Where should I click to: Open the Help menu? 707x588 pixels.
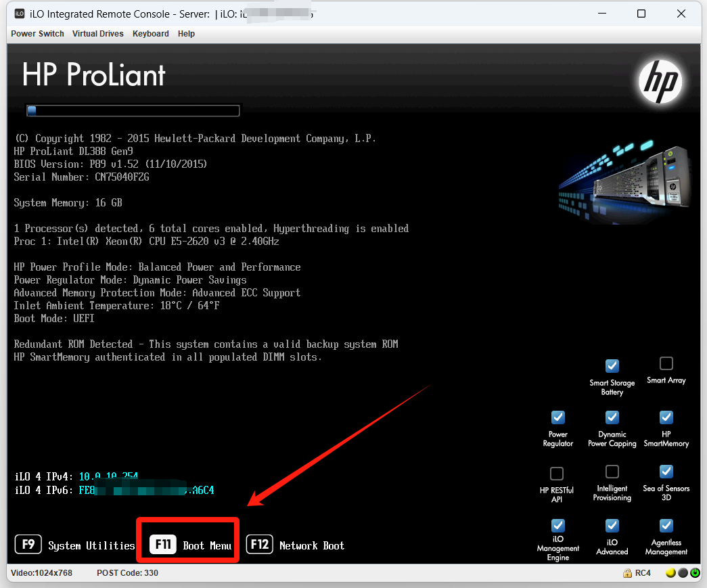tap(186, 34)
